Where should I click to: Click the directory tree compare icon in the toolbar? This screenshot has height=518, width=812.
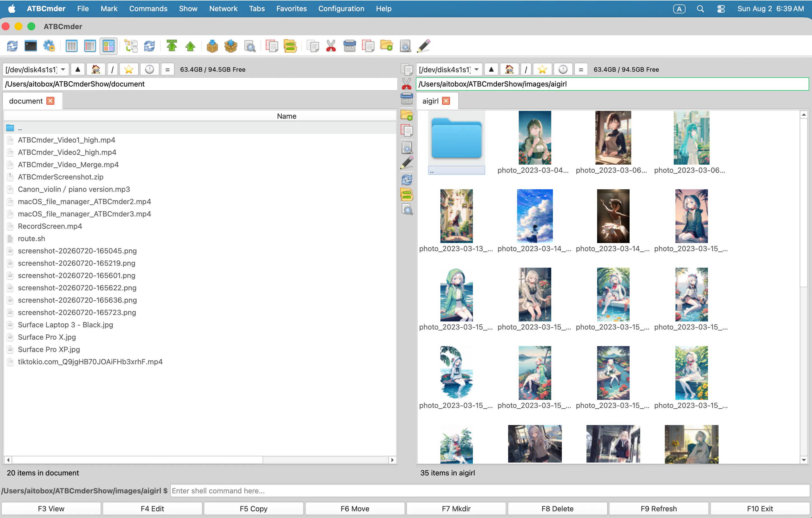click(131, 46)
